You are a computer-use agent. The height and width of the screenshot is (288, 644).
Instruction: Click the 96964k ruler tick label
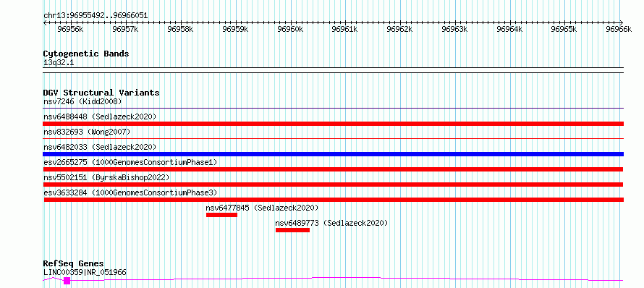[509, 29]
